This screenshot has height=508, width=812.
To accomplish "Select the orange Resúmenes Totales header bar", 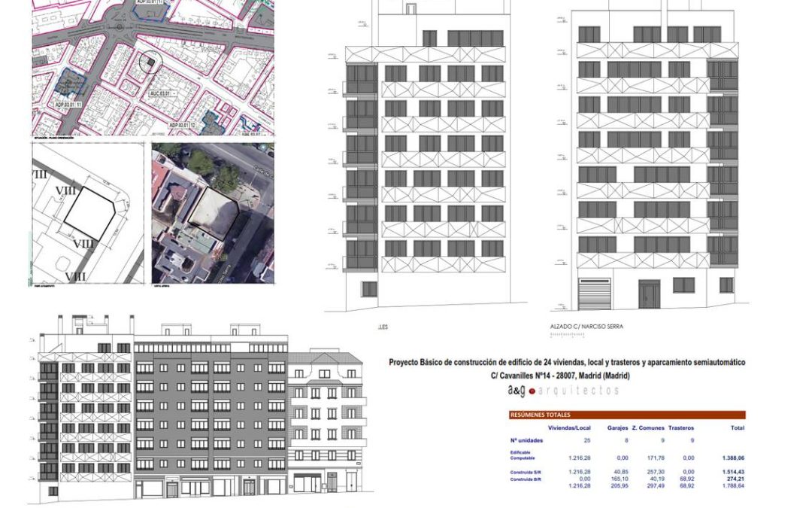I will [x=627, y=415].
